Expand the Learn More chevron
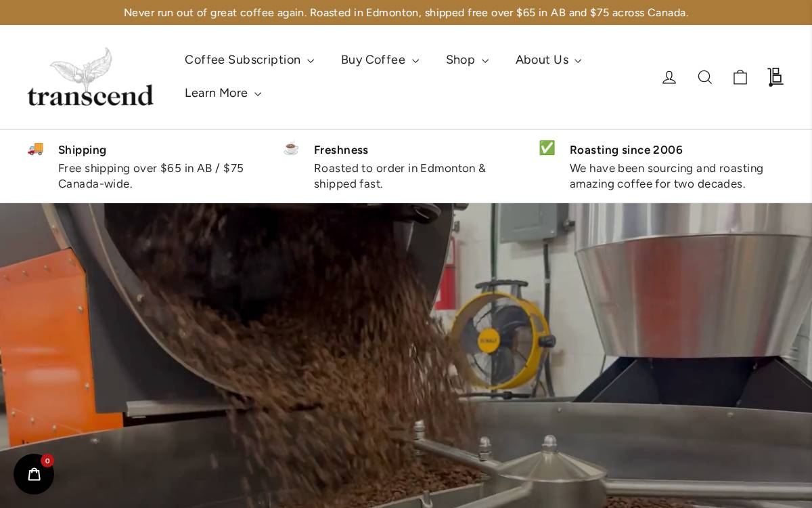The height and width of the screenshot is (508, 812). click(258, 94)
